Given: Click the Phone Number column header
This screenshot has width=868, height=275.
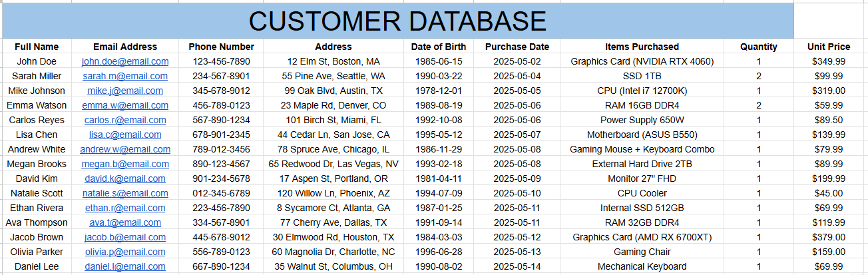Looking at the screenshot, I should [x=222, y=47].
